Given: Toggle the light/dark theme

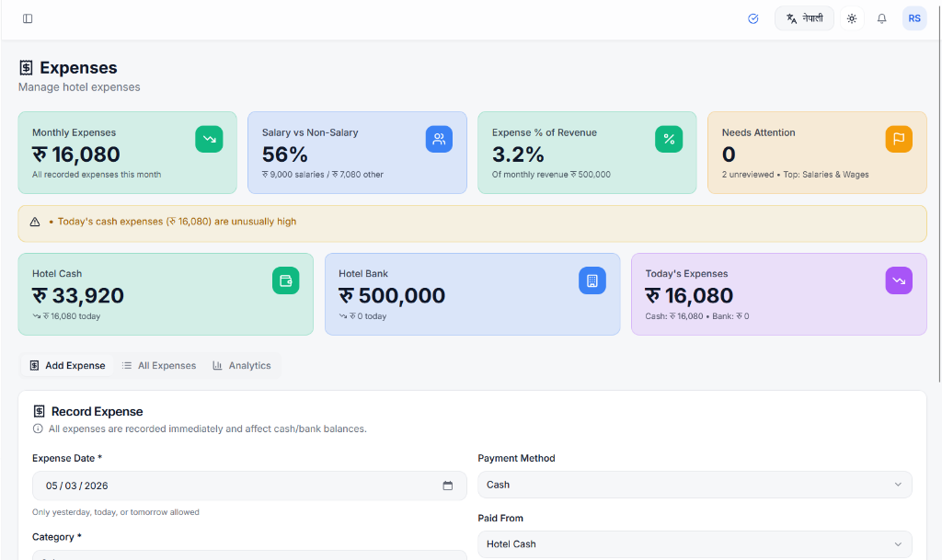Looking at the screenshot, I should (x=851, y=17).
